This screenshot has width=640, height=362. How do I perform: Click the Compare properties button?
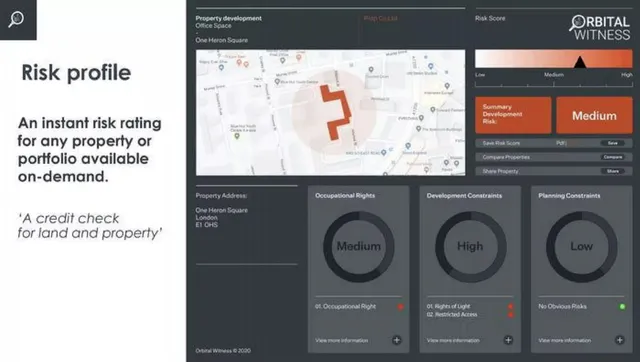point(613,157)
